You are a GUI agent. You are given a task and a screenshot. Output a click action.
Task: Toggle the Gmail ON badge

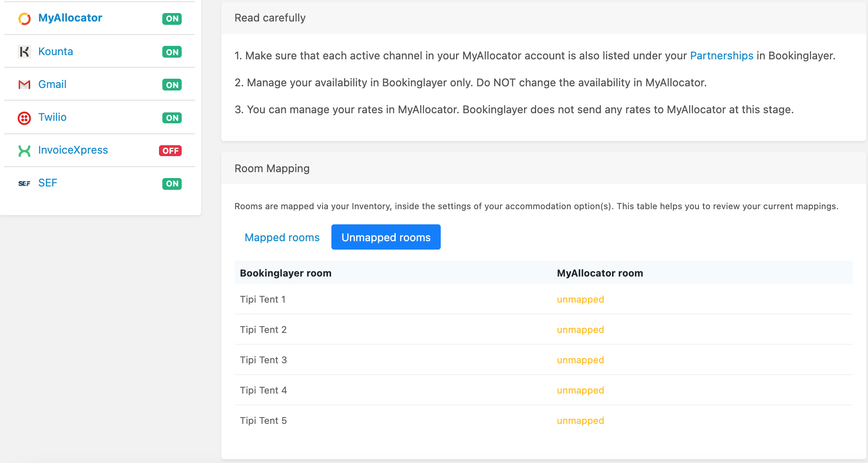tap(172, 85)
